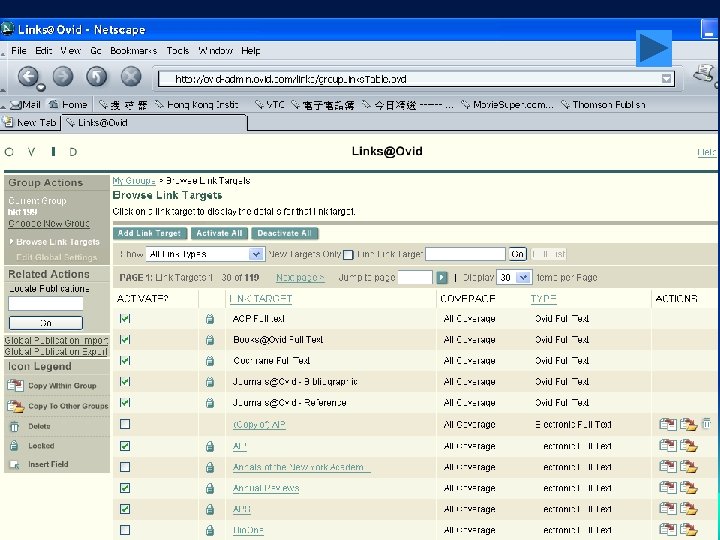Copy within group for the AIP row

[x=668, y=445]
